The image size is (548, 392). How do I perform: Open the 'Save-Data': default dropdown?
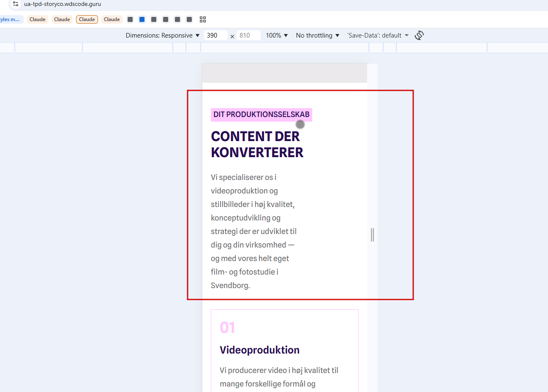point(378,35)
